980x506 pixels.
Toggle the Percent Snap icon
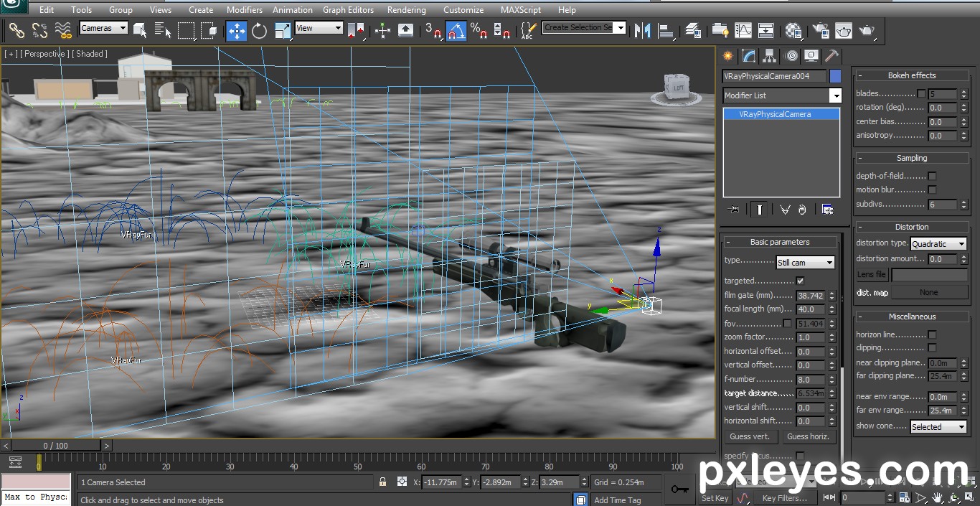click(x=479, y=30)
